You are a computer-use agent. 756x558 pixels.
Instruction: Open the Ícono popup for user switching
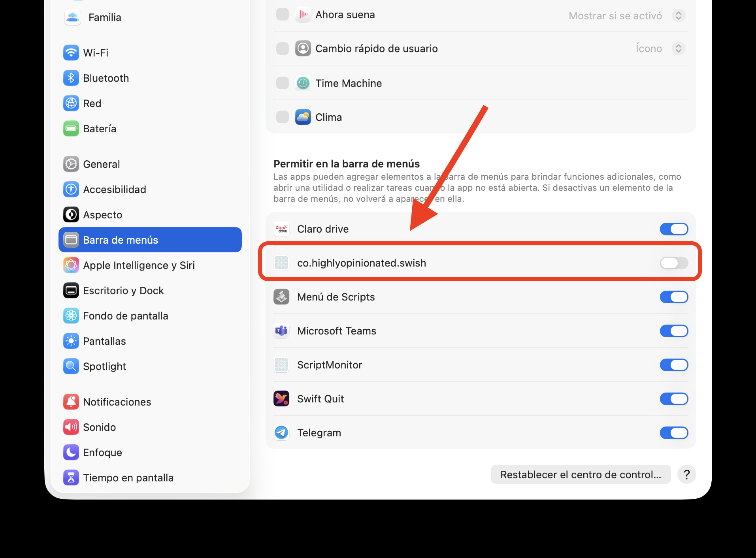point(660,49)
